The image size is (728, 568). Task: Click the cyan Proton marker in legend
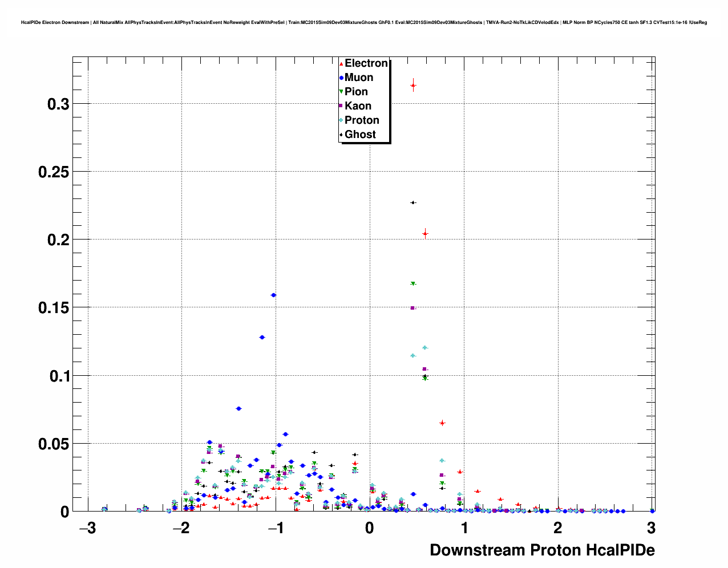[x=341, y=120]
